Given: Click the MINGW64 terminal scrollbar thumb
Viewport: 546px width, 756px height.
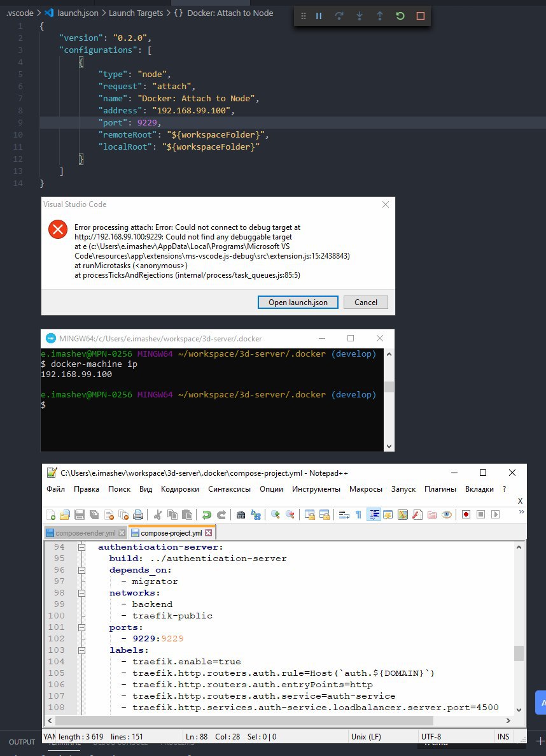Looking at the screenshot, I should pos(389,387).
